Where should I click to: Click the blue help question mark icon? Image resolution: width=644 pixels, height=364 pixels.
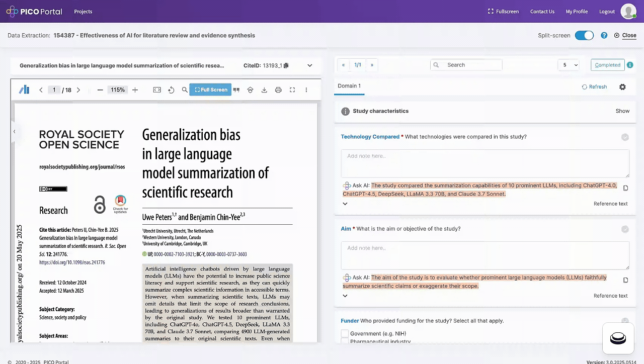[x=604, y=36]
